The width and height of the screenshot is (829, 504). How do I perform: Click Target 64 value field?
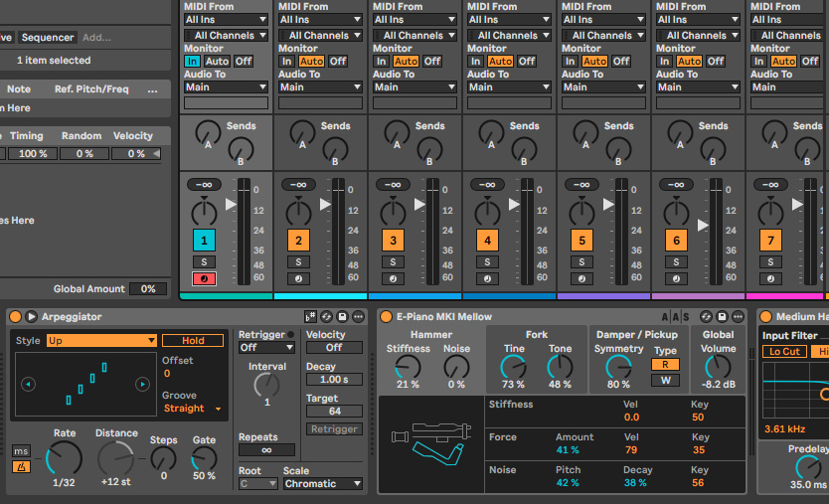pyautogui.click(x=334, y=411)
